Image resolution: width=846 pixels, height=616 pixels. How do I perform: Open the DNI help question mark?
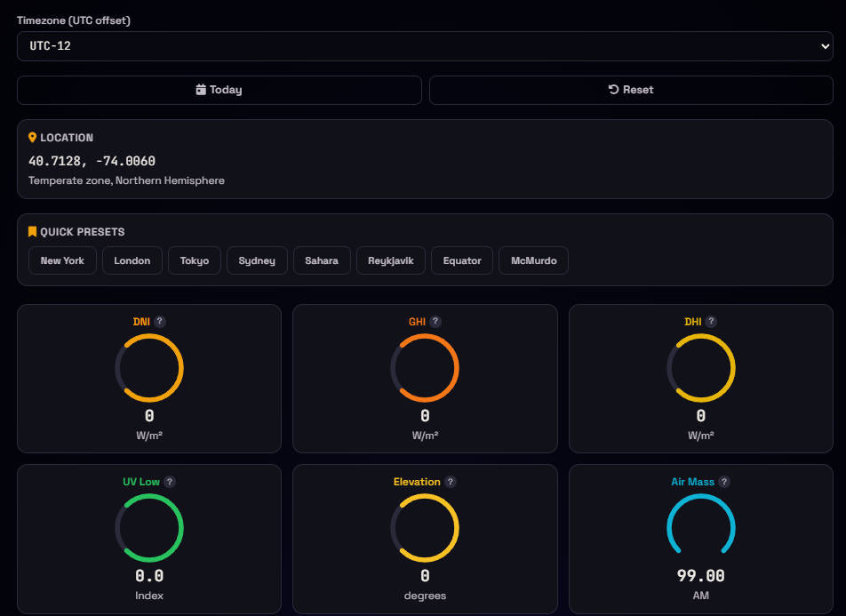(x=160, y=321)
